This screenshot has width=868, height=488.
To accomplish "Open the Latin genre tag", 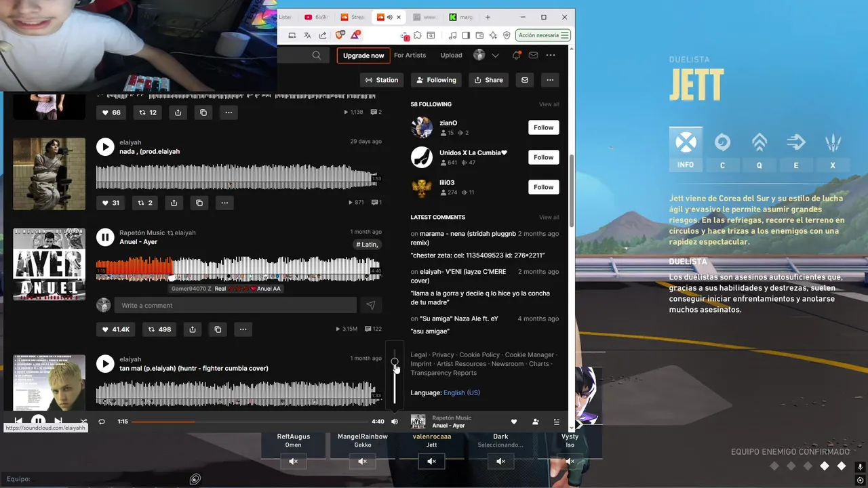I will coord(367,245).
